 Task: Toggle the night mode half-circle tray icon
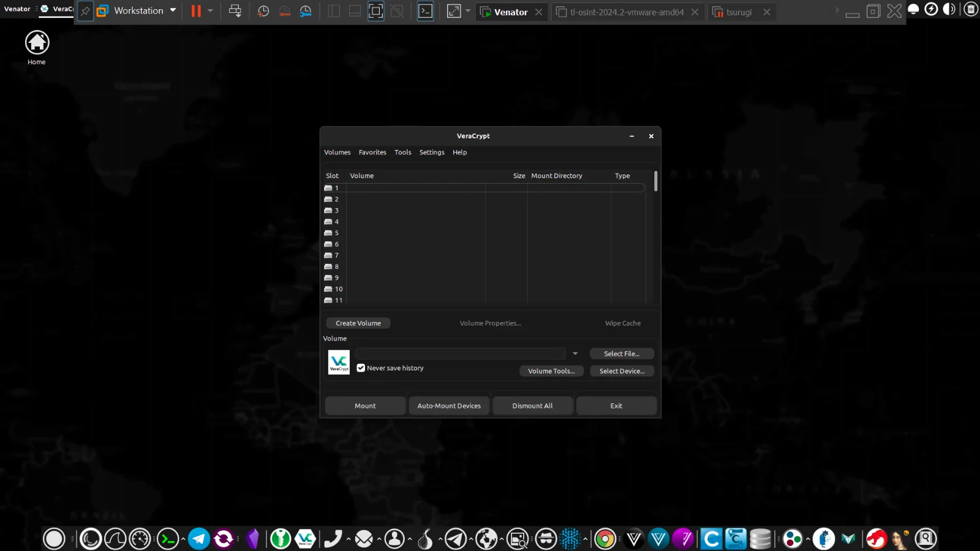pyautogui.click(x=949, y=9)
